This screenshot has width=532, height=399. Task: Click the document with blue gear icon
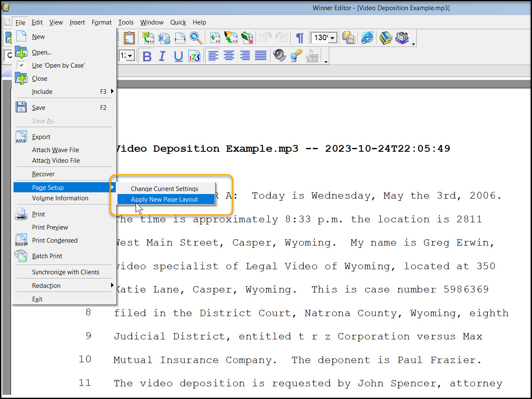(x=164, y=38)
